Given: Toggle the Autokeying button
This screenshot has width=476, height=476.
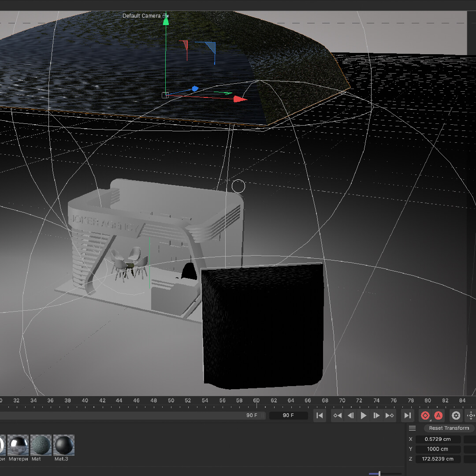Looking at the screenshot, I should 438,415.
